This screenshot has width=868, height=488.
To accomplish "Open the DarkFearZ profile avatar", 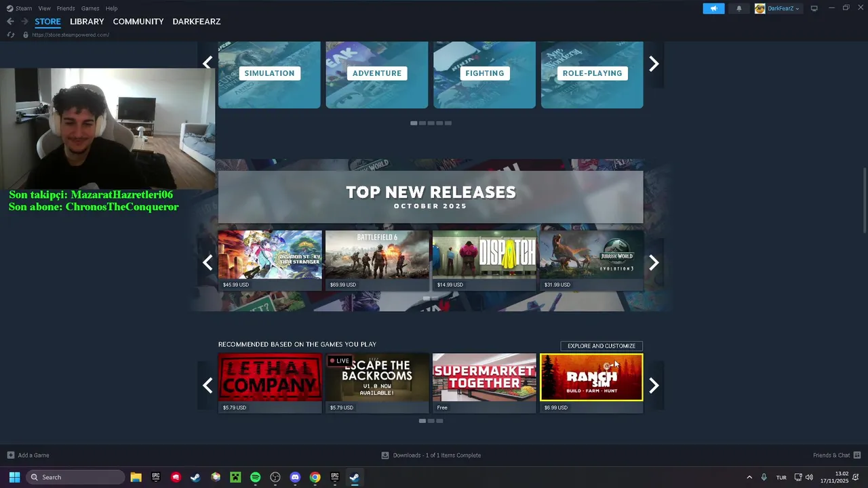I will pos(759,8).
